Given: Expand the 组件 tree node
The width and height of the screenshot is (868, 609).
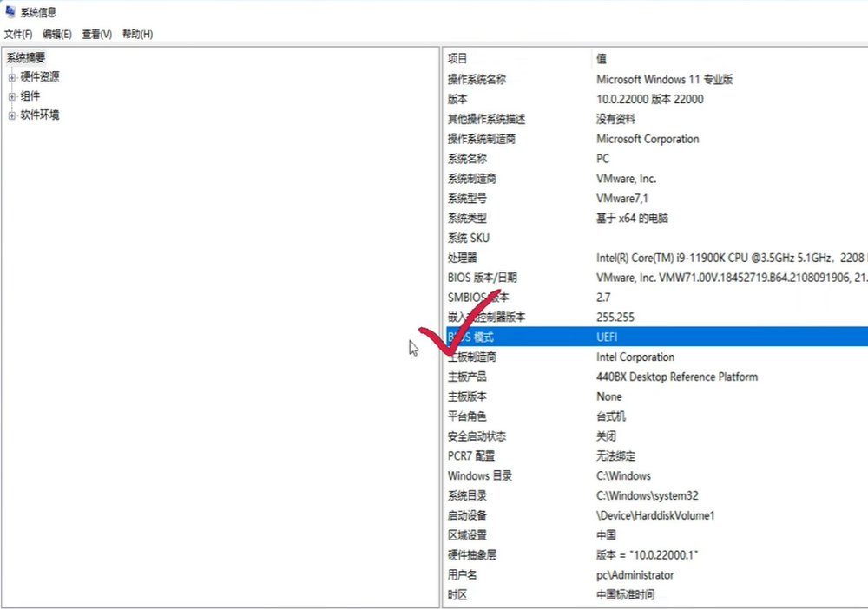Looking at the screenshot, I should [x=12, y=96].
